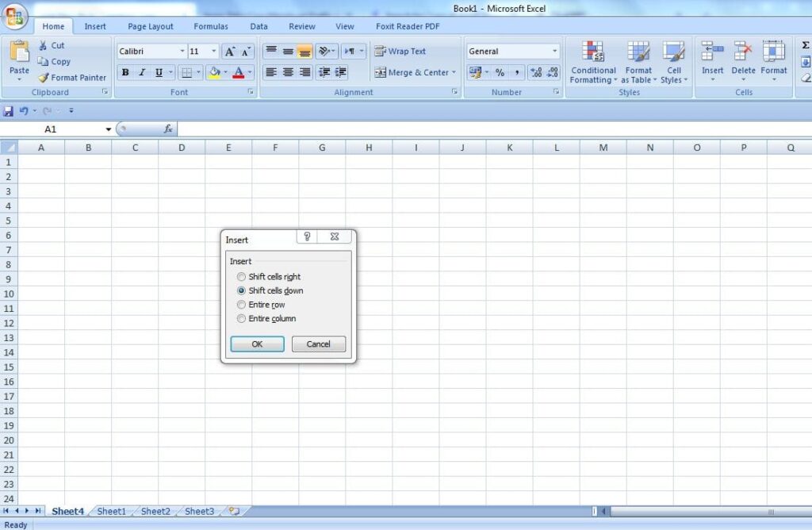This screenshot has height=530, width=812.
Task: Open the Review tab
Action: click(x=302, y=26)
